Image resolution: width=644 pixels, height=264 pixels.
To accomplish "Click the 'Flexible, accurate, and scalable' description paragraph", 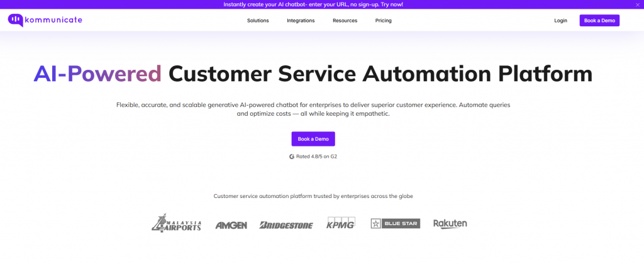I will click(x=313, y=109).
